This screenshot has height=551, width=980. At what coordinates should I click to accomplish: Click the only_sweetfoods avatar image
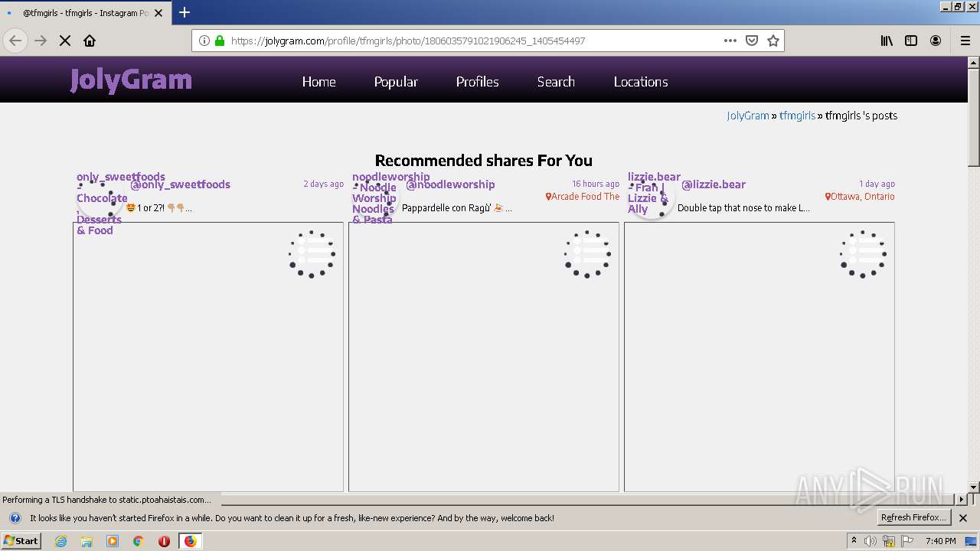100,197
